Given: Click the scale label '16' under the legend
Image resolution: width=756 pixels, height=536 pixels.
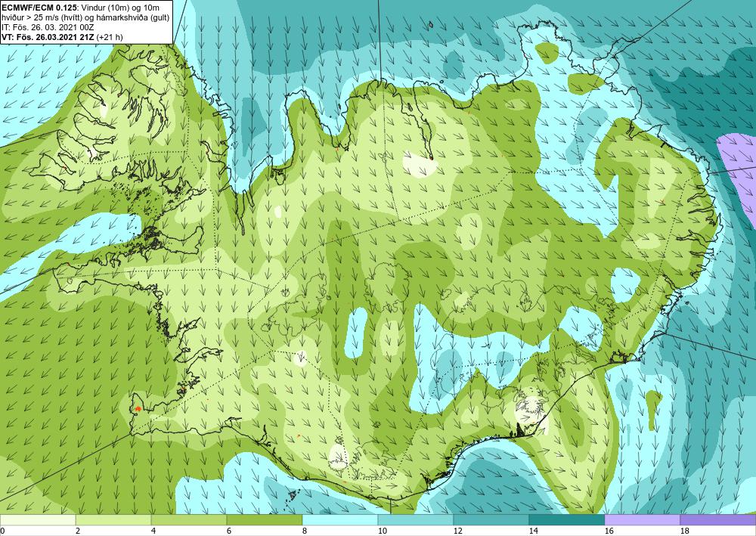Looking at the screenshot, I should pos(609,531).
